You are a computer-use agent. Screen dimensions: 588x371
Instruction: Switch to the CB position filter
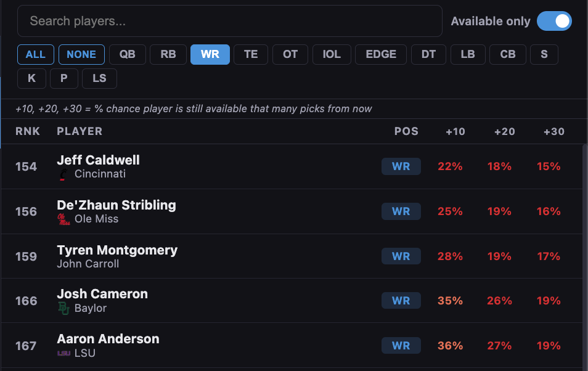[x=507, y=54]
